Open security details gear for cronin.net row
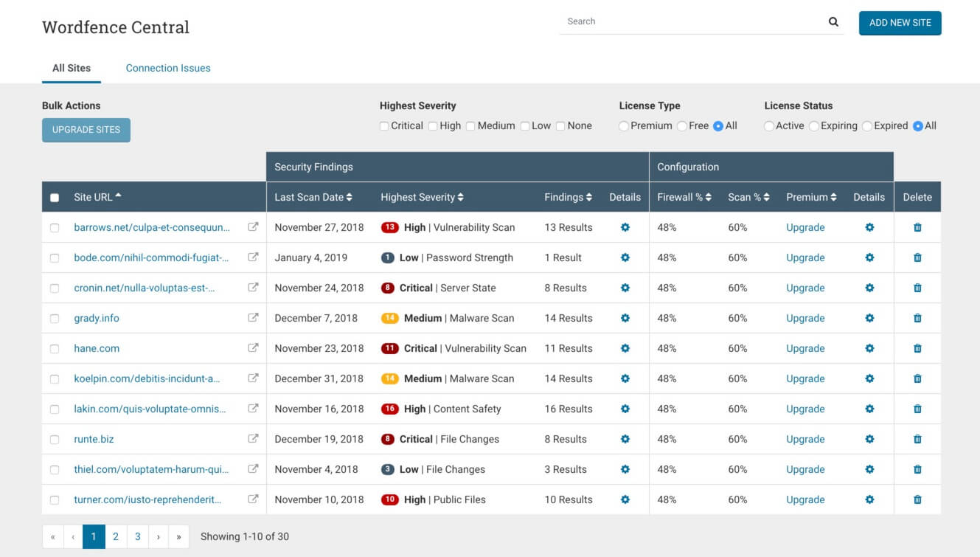This screenshot has height=557, width=980. (625, 288)
